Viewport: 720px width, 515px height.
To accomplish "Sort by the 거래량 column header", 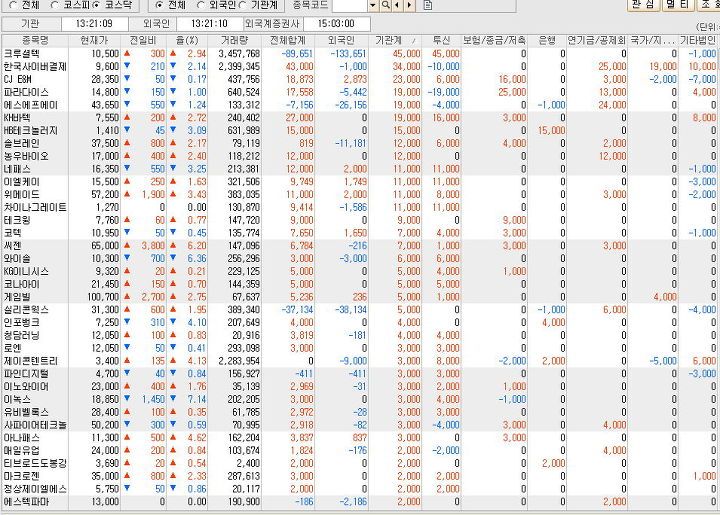I will click(x=234, y=40).
